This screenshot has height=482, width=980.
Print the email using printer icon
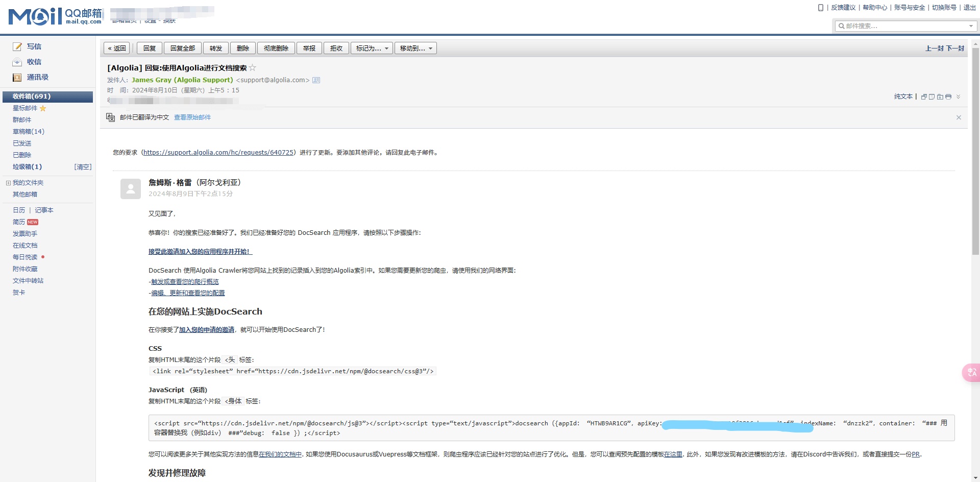948,97
